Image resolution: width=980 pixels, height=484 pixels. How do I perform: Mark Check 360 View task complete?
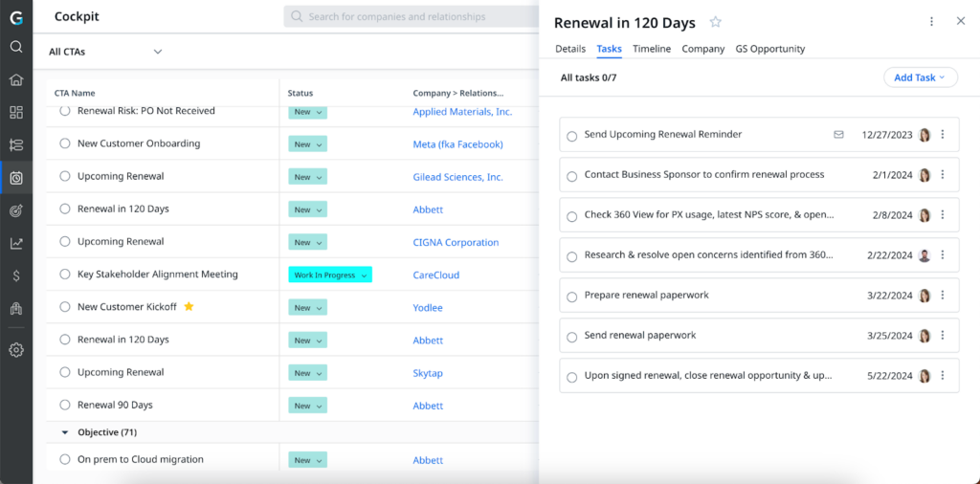point(571,217)
